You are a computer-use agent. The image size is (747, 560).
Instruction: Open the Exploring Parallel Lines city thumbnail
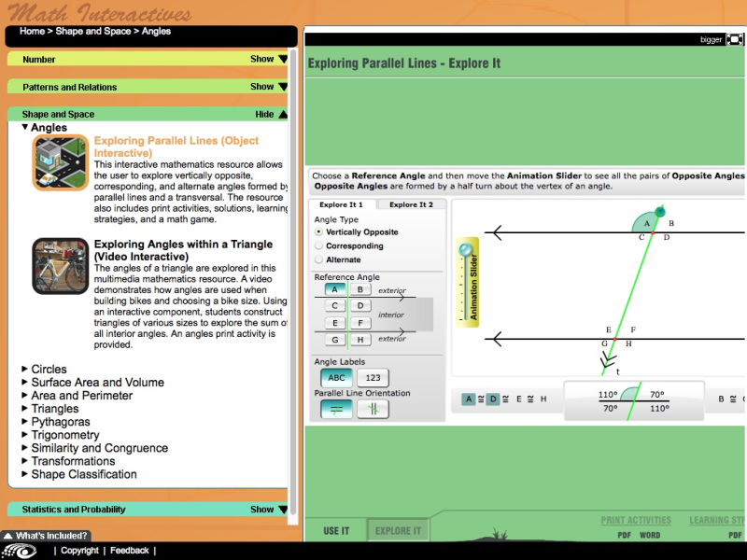click(x=60, y=162)
